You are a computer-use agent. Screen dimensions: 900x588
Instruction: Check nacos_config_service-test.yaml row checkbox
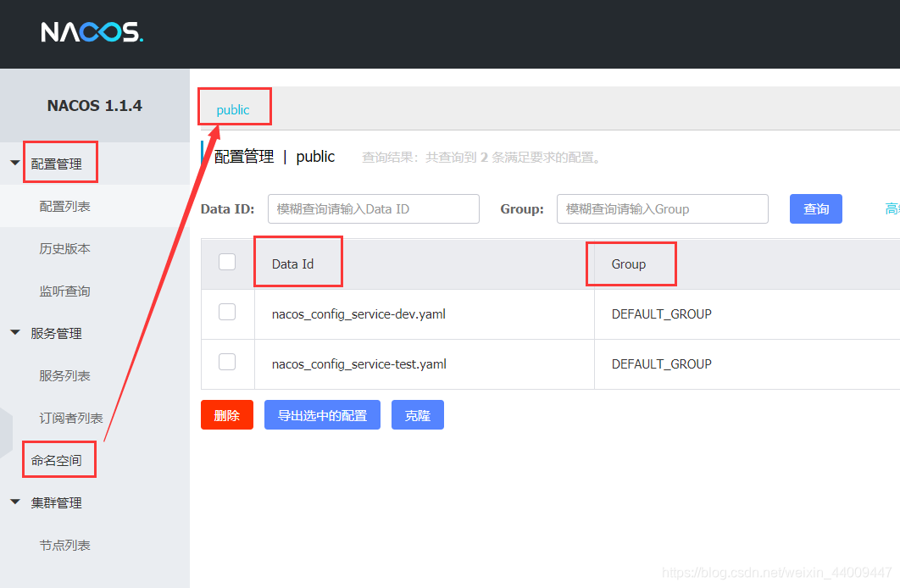[x=227, y=362]
